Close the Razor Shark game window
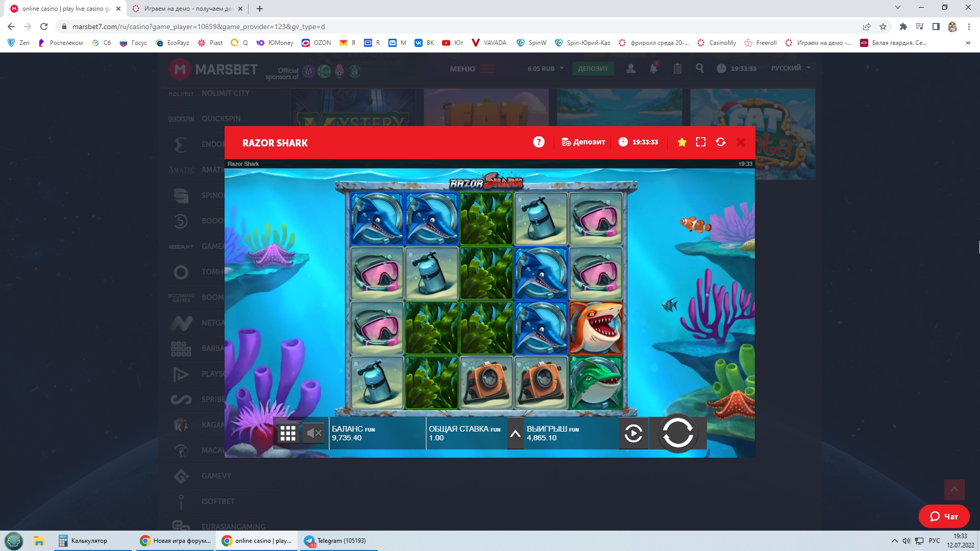 pos(741,142)
